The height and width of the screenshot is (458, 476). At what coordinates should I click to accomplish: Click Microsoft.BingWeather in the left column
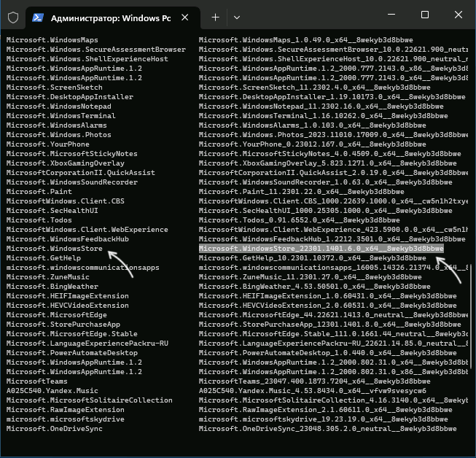tap(52, 286)
